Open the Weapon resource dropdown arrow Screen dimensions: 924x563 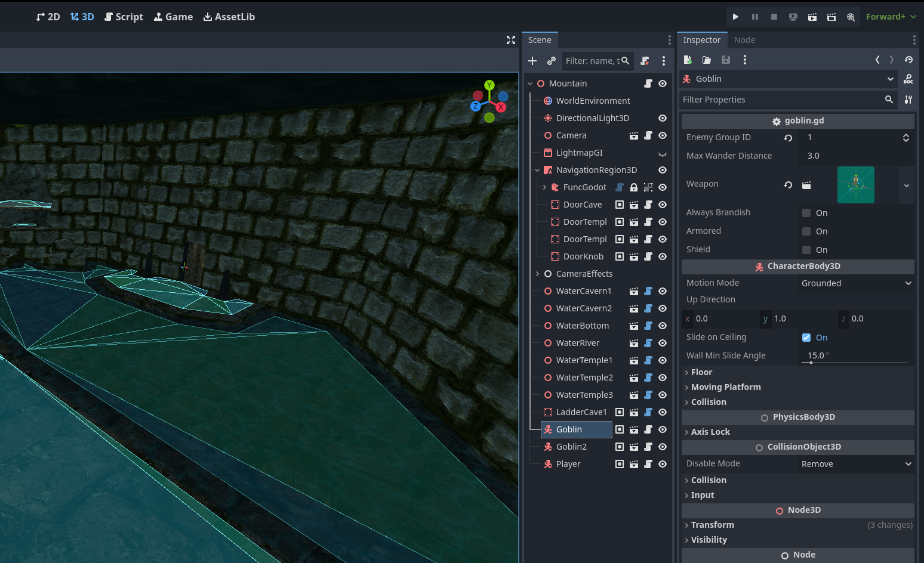[907, 185]
